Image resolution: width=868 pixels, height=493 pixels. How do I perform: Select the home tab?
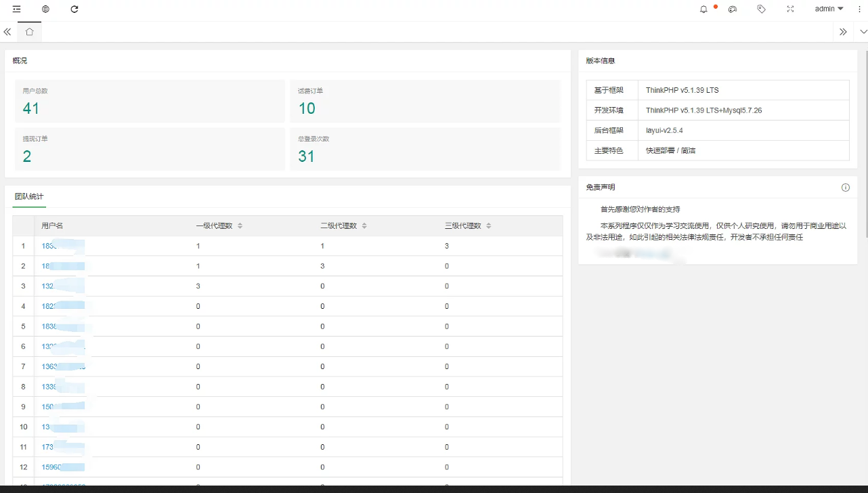pos(29,32)
